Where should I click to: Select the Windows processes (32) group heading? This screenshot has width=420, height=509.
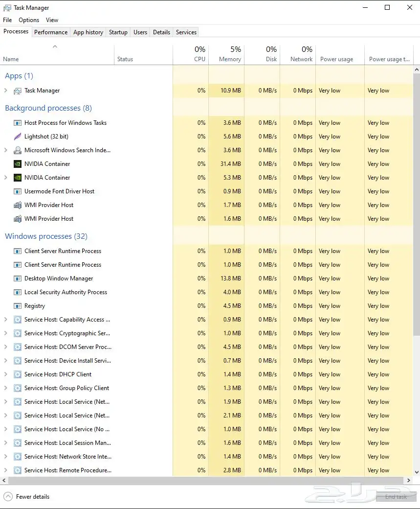[x=46, y=236]
